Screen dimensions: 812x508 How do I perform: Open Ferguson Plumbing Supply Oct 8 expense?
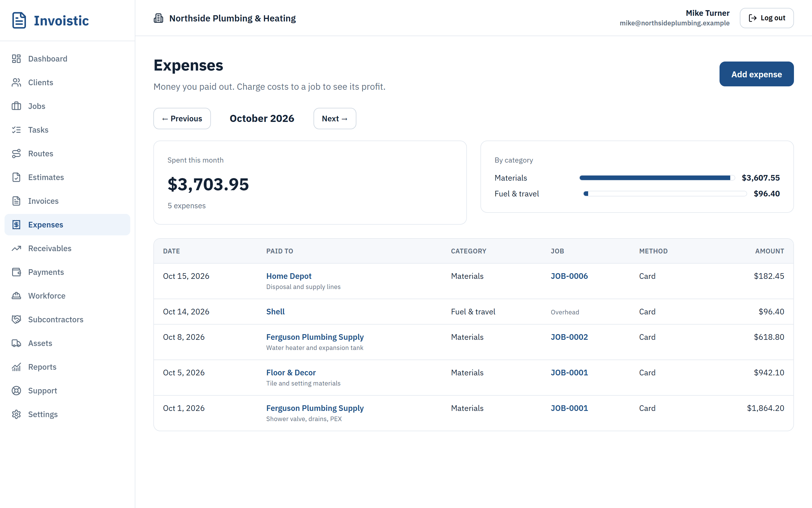click(315, 337)
